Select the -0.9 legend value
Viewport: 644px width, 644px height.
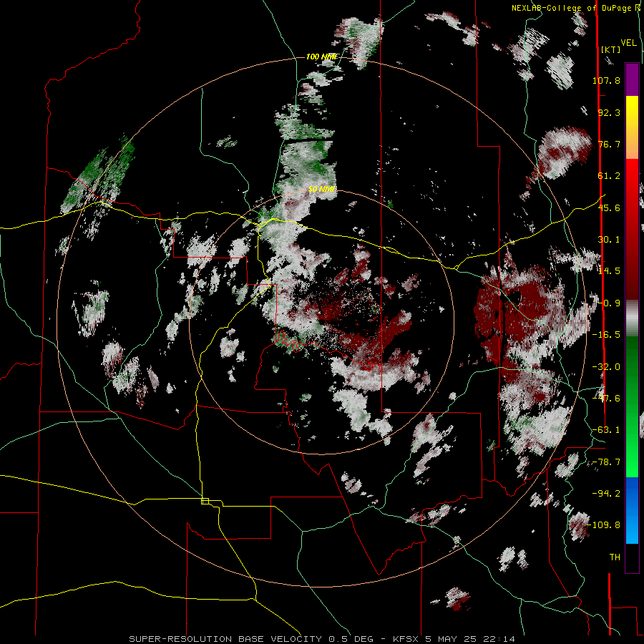[609, 303]
